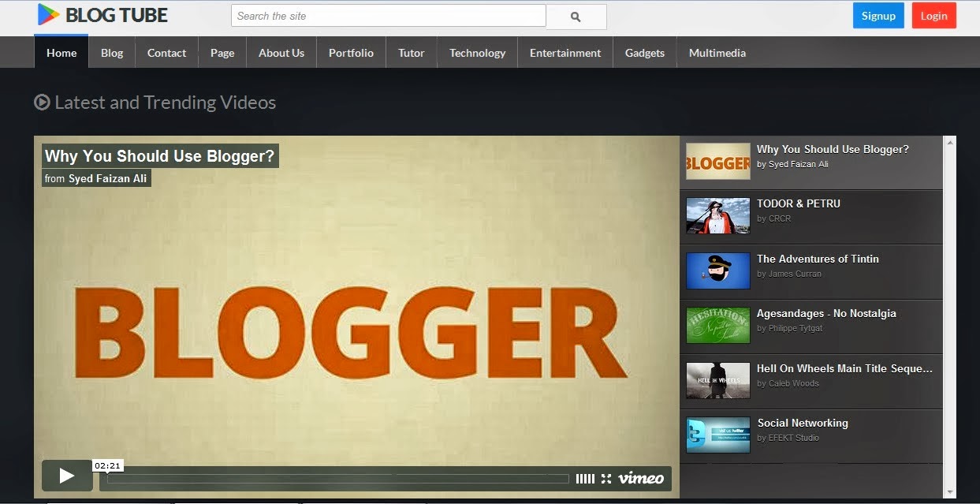
Task: Adjust the video volume bars
Action: pyautogui.click(x=585, y=479)
